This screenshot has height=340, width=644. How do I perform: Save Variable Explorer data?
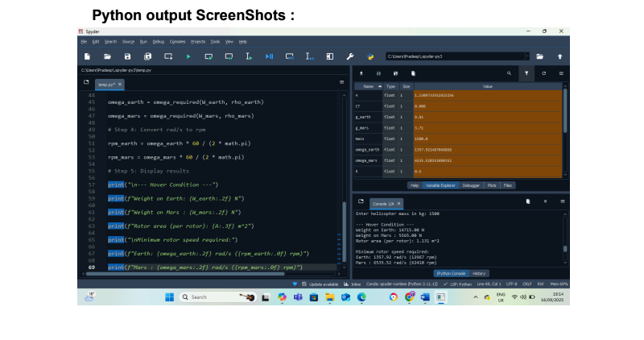[378, 73]
